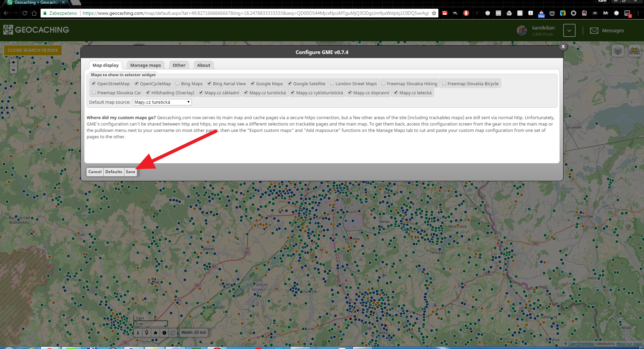The image size is (644, 349).
Task: Zoom out the map with minus
Action: [x=13, y=70]
